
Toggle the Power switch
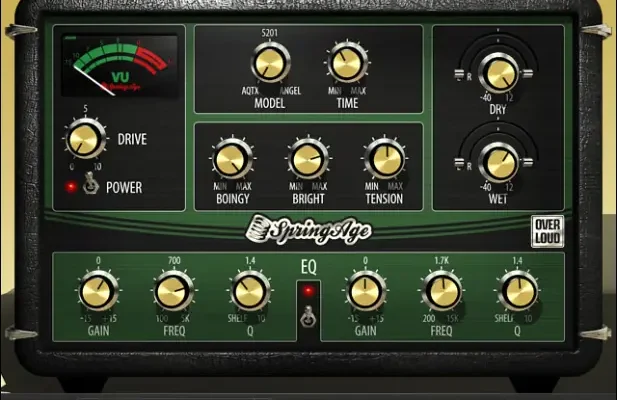coord(88,184)
